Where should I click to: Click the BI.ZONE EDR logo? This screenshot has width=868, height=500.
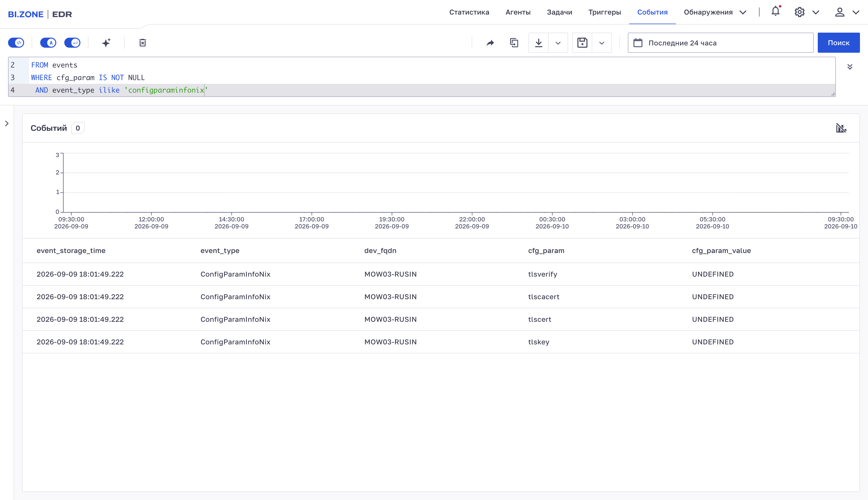(40, 14)
